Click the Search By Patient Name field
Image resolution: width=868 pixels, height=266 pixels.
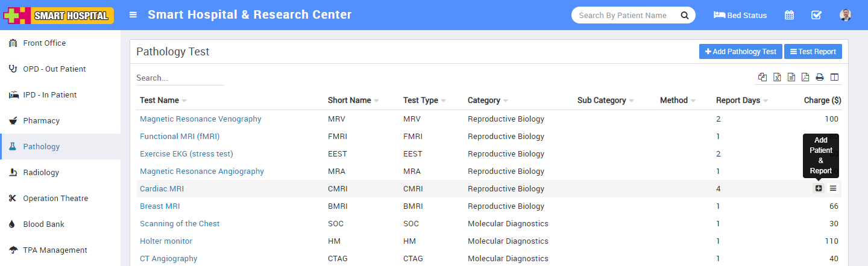pyautogui.click(x=623, y=16)
